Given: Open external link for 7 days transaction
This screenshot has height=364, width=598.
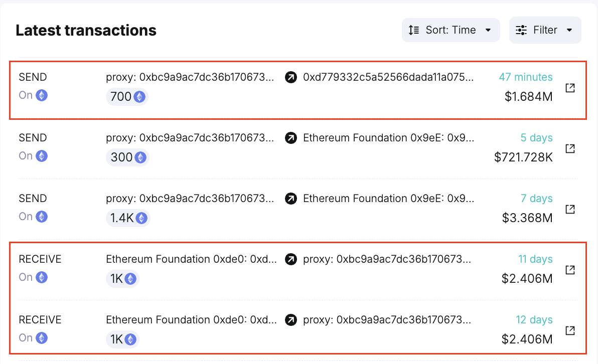Looking at the screenshot, I should (570, 209).
